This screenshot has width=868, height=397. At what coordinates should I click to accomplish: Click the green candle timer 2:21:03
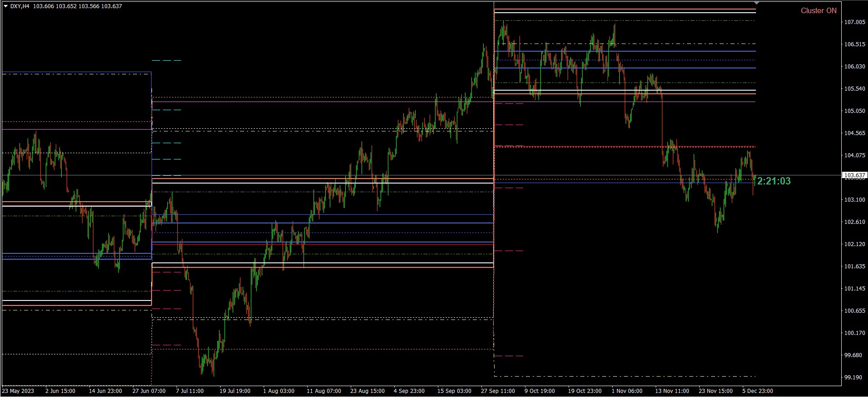tap(774, 181)
